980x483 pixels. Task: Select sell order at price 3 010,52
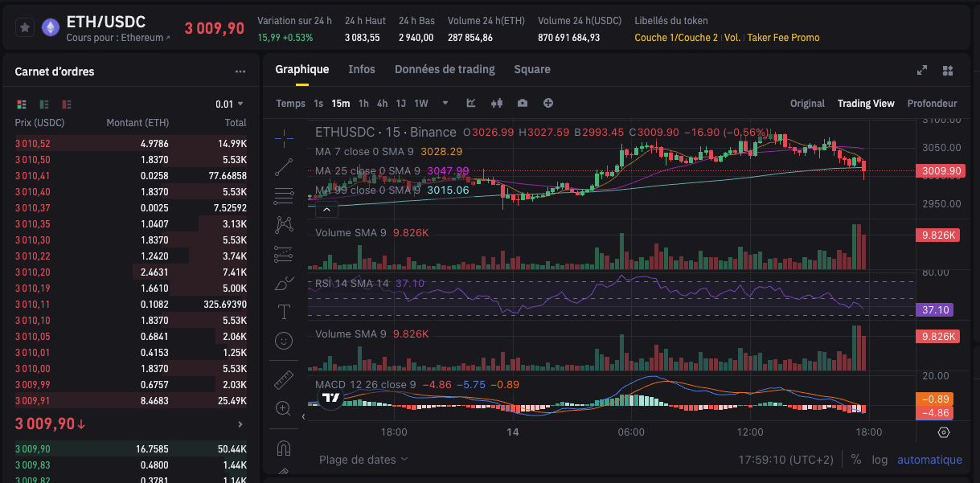131,143
